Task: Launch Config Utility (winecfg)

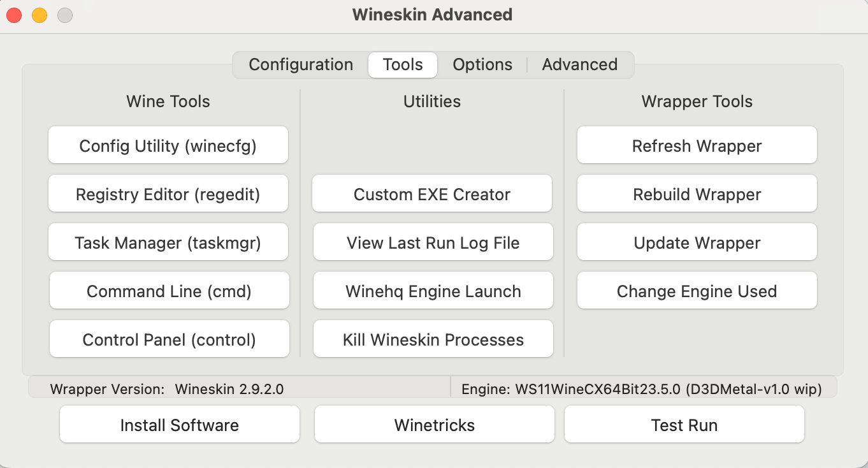Action: point(168,146)
